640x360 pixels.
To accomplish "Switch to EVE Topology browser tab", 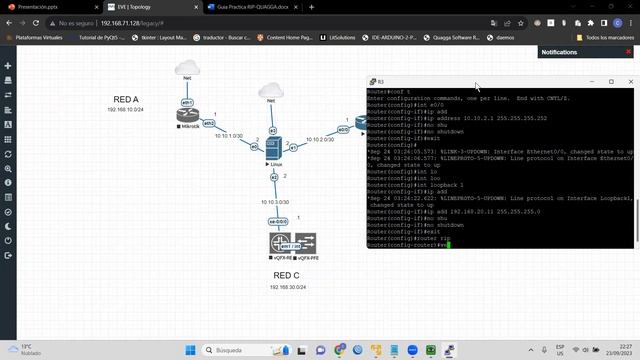I will [x=152, y=7].
